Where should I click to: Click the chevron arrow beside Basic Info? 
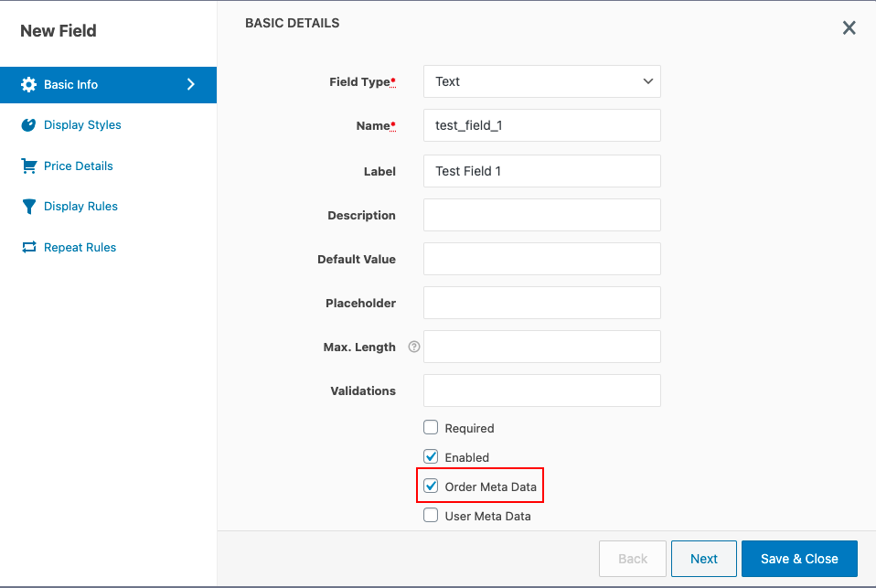pos(191,84)
